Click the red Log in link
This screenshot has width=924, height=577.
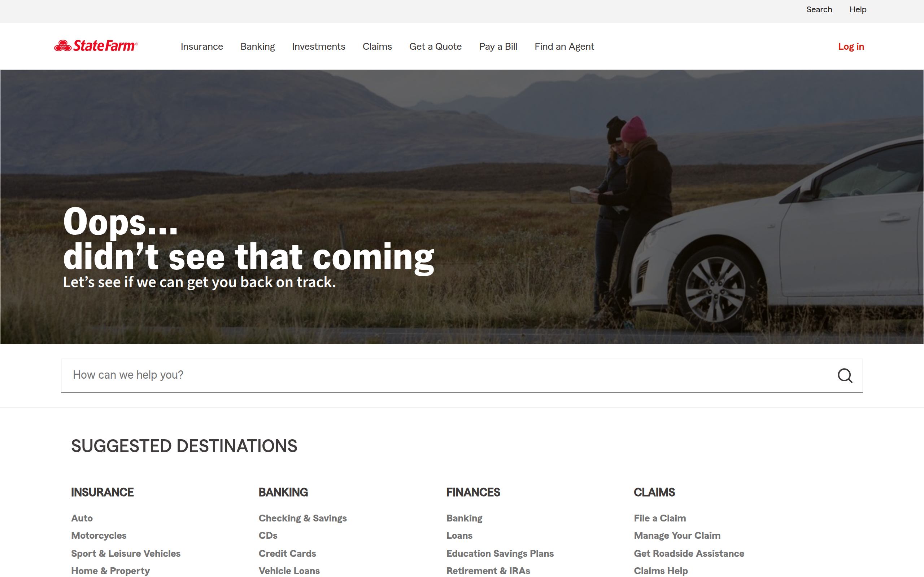click(x=851, y=47)
